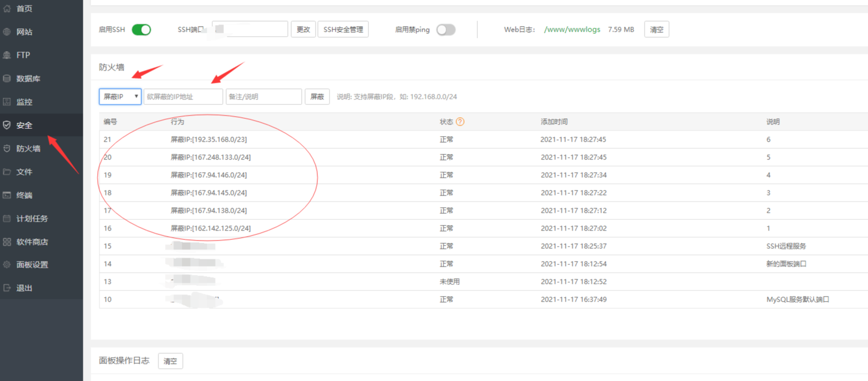Focus the 备注/说明 input field
Viewport: 868px width, 381px height.
coord(264,97)
